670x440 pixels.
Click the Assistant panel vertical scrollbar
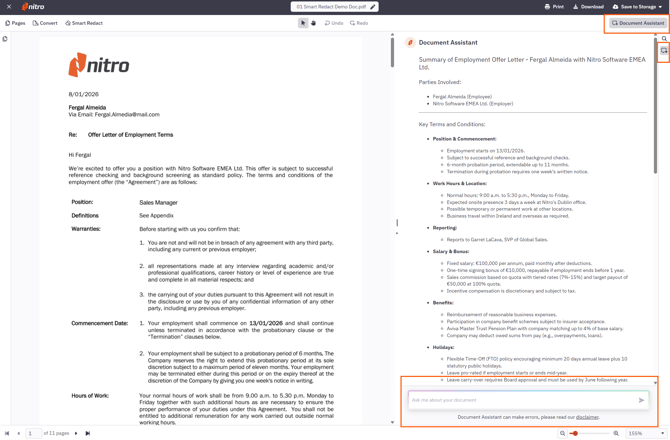tap(655, 107)
